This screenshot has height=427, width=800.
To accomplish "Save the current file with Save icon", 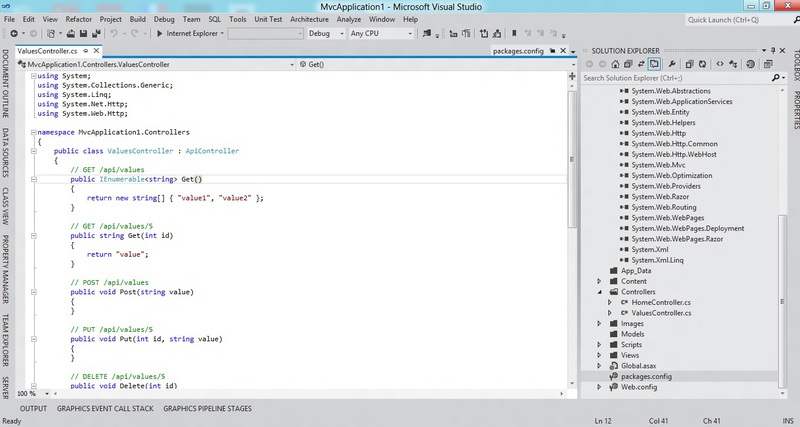I will [83, 34].
